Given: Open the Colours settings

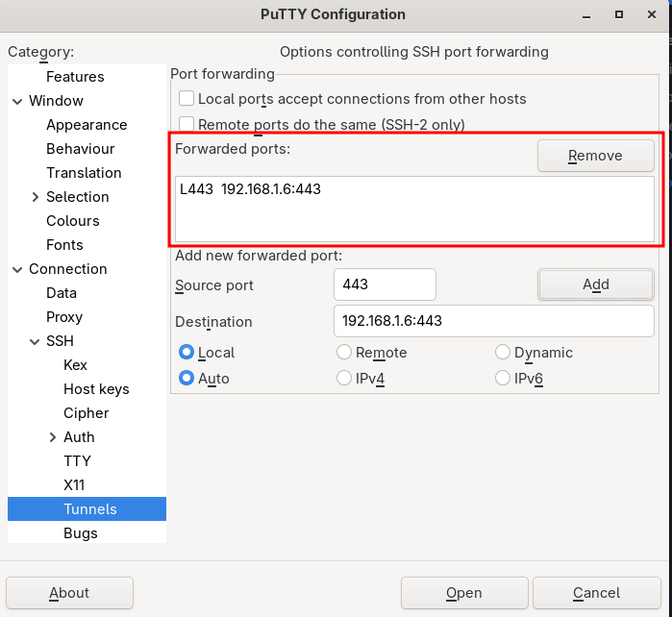Looking at the screenshot, I should 73,221.
